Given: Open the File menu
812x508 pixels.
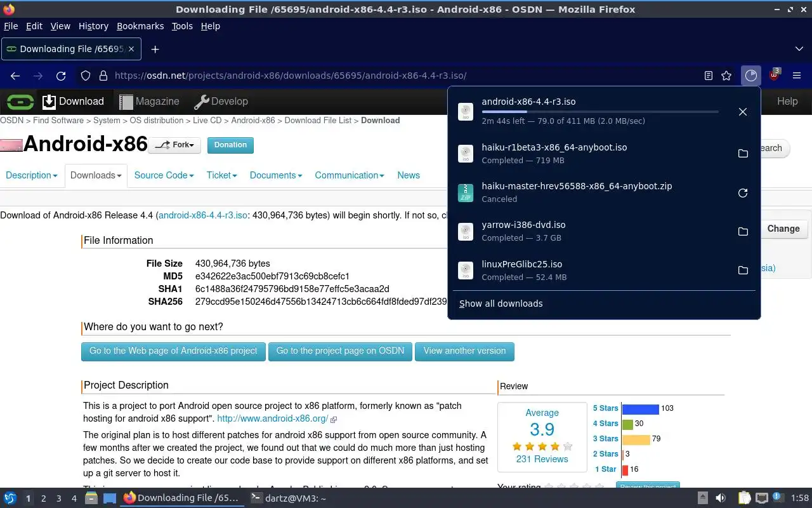Looking at the screenshot, I should [11, 26].
